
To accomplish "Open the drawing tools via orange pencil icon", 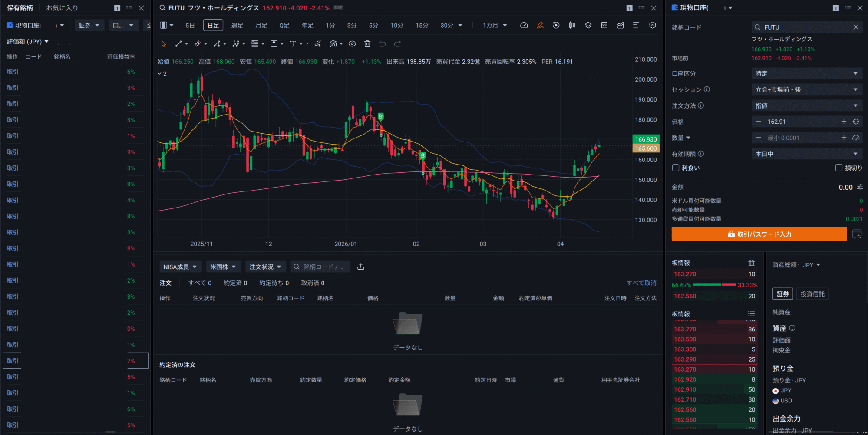I will point(540,25).
